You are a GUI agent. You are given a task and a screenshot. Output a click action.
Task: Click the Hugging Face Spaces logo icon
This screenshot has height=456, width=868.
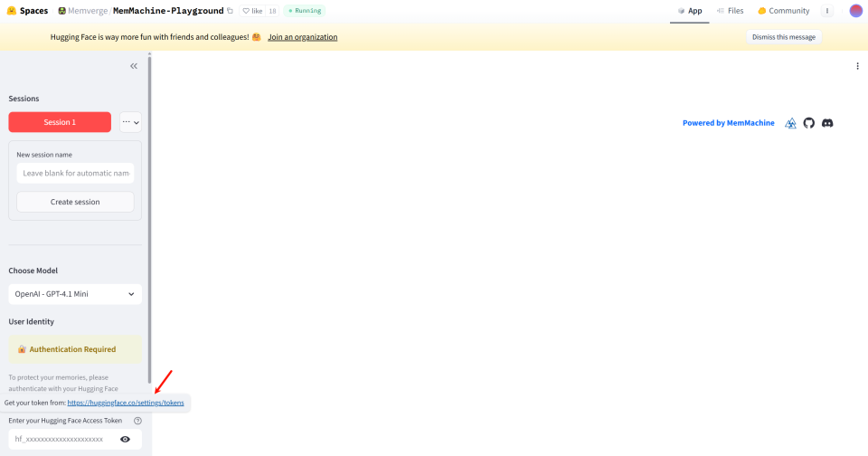pyautogui.click(x=12, y=11)
